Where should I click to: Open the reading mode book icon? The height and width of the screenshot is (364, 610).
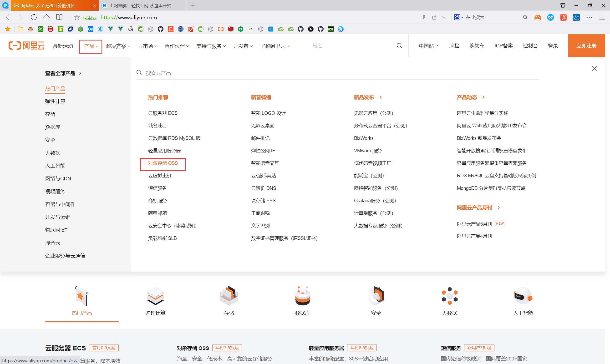[59, 17]
